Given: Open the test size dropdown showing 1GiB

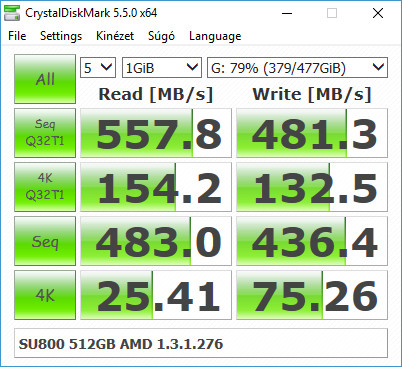Looking at the screenshot, I should 162,68.
